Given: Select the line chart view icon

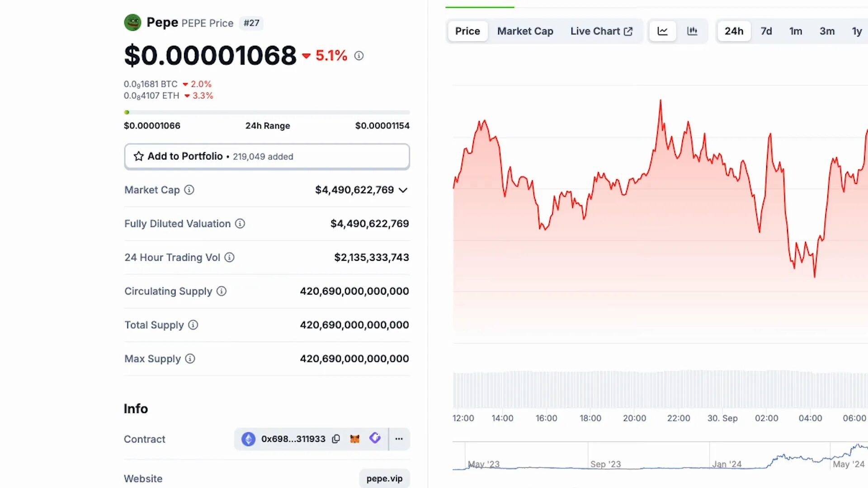Looking at the screenshot, I should (662, 31).
